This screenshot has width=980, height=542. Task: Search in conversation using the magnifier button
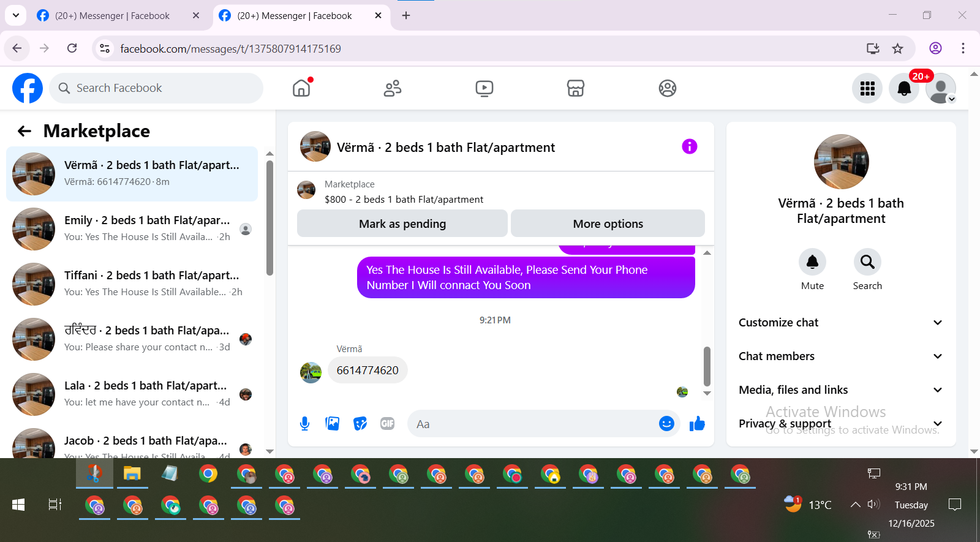(x=867, y=262)
